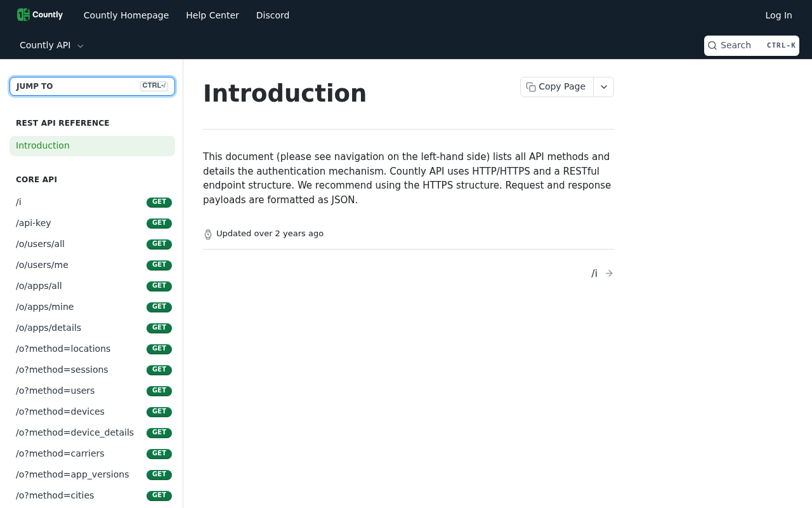Go to next page /i link
The image size is (812, 508).
pyautogui.click(x=602, y=273)
